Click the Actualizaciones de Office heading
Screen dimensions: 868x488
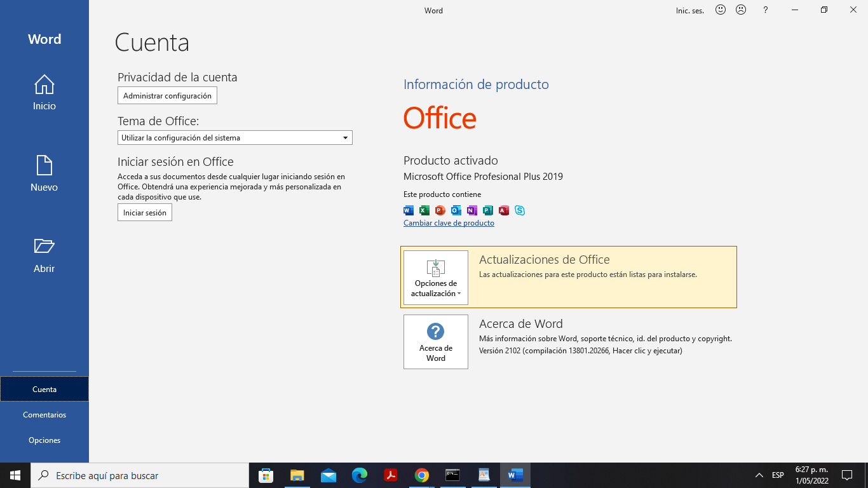[545, 259]
